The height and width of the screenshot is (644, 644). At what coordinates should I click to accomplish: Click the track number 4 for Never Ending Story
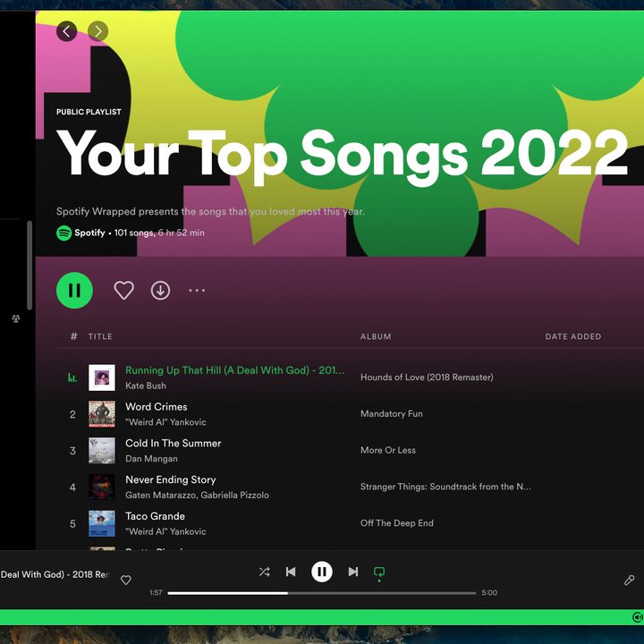tap(72, 487)
